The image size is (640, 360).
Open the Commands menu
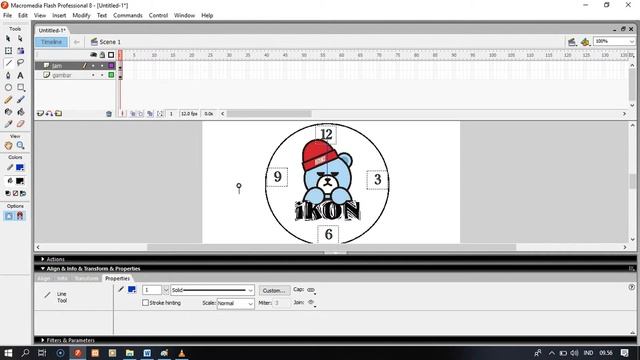128,16
